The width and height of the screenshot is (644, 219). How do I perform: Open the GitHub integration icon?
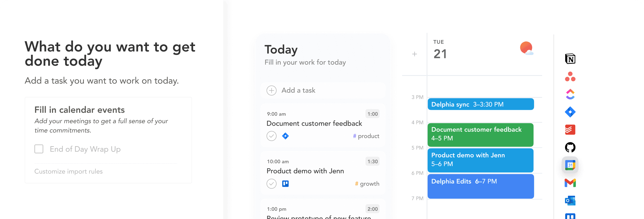click(570, 147)
